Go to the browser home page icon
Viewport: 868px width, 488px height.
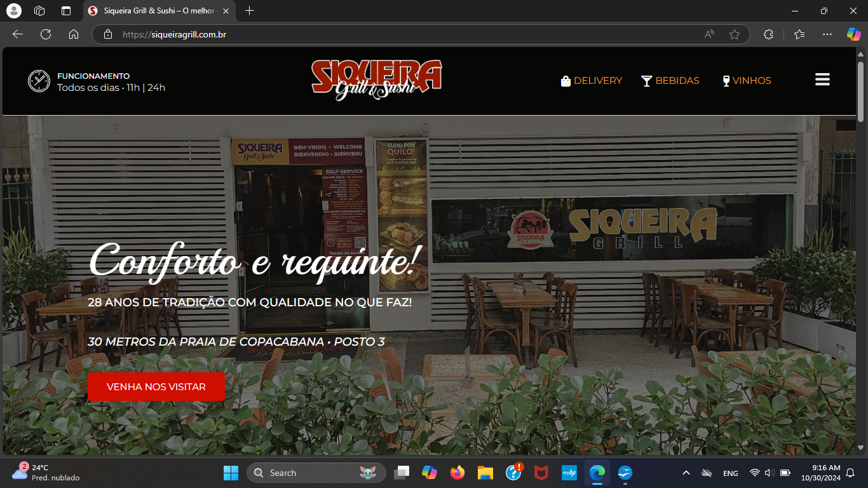[x=74, y=34]
